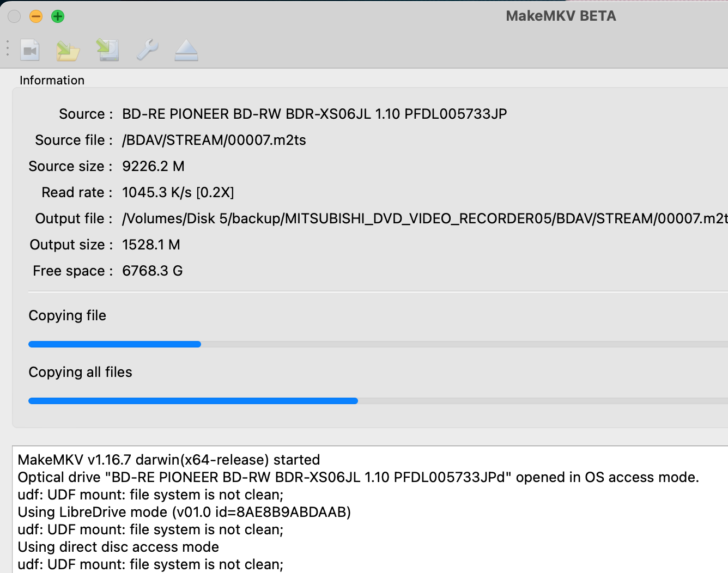The image size is (728, 573).
Task: Minimize the MakeMKV window
Action: 36,16
